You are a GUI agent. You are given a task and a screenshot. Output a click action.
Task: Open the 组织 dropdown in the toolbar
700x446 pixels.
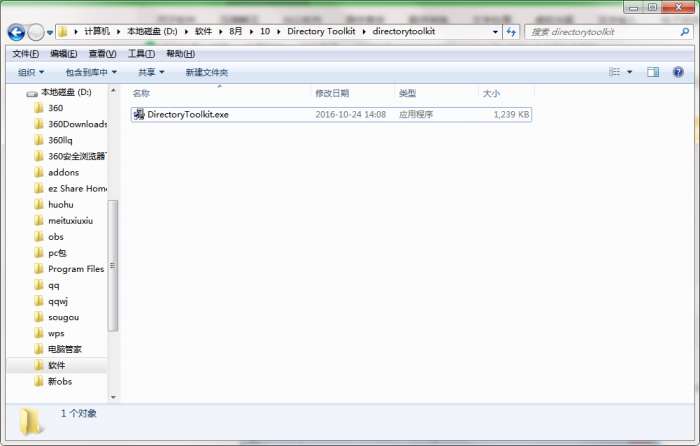point(31,72)
